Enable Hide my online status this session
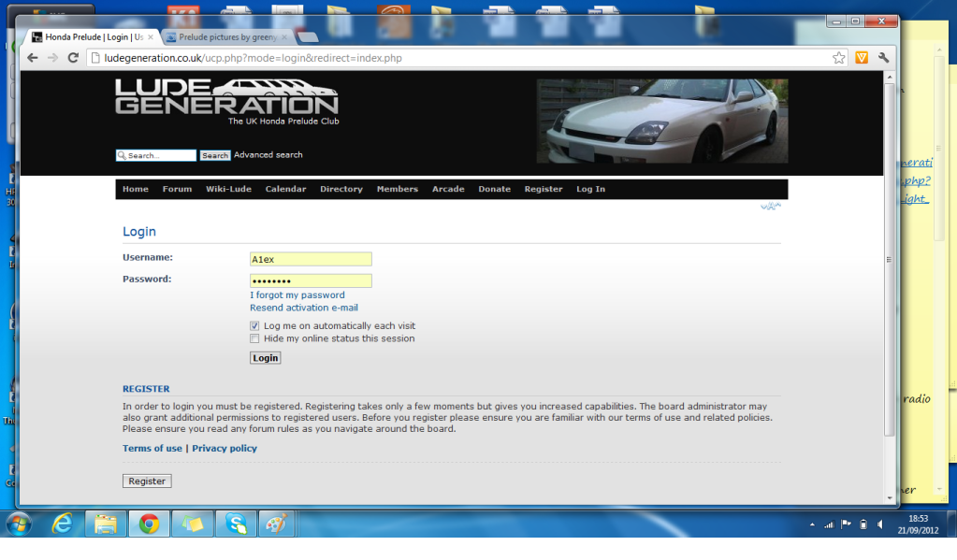 pos(254,338)
